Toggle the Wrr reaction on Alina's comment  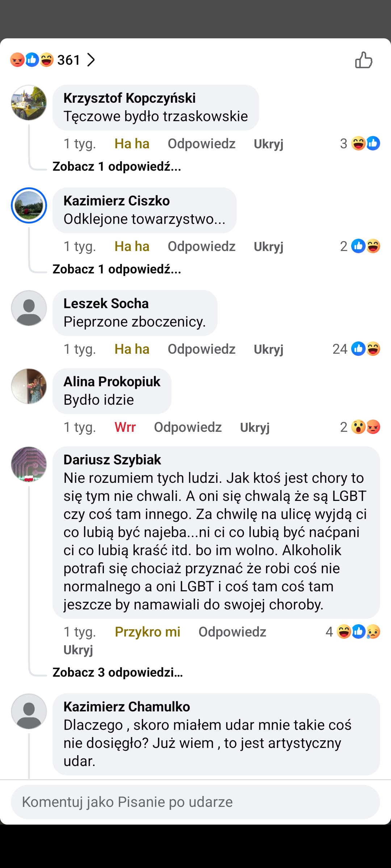point(125,427)
